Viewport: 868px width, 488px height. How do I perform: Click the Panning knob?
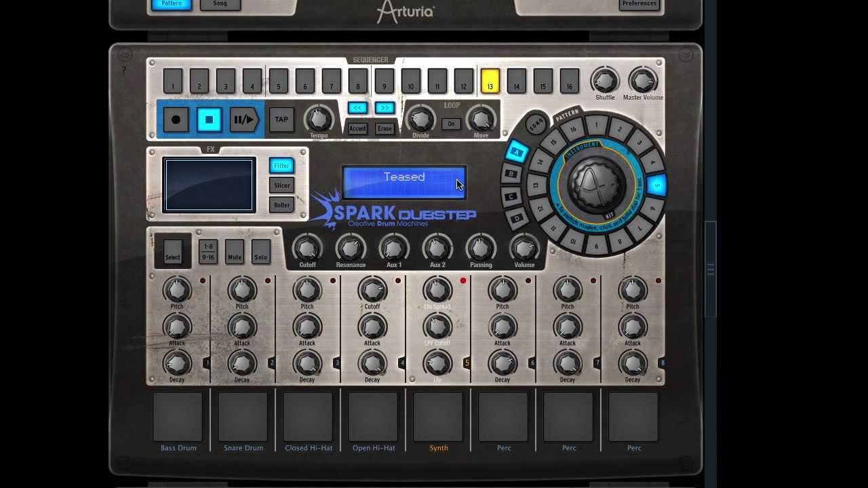pyautogui.click(x=481, y=247)
